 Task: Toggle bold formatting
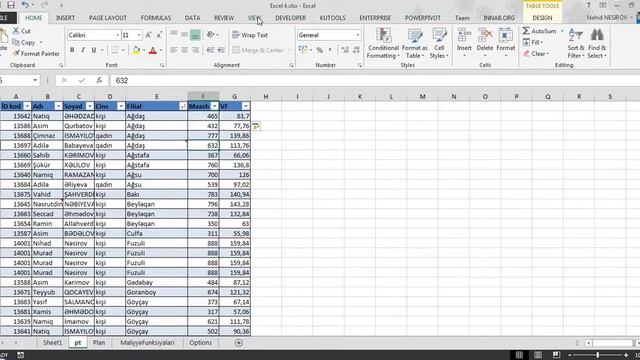pyautogui.click(x=72, y=50)
